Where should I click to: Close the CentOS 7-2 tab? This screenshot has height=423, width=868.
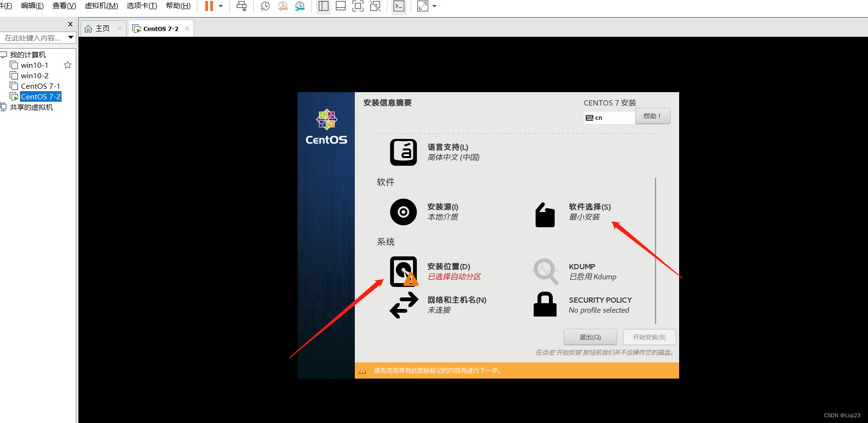(187, 29)
